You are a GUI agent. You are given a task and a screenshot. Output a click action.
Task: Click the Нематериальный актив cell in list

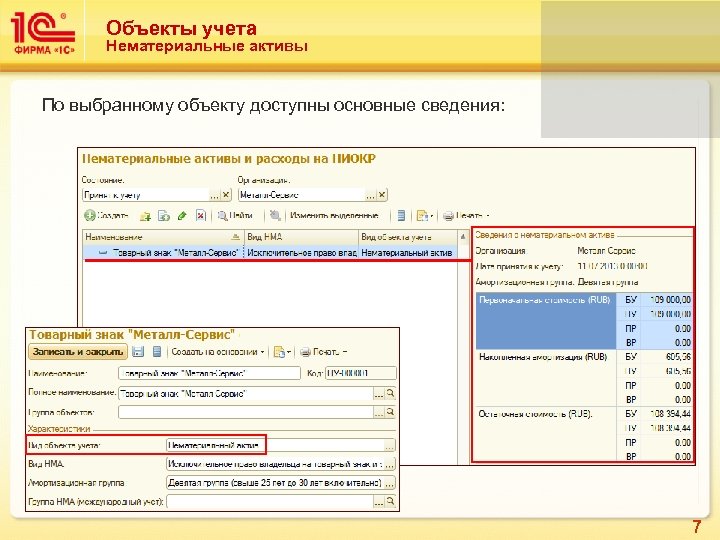408,253
